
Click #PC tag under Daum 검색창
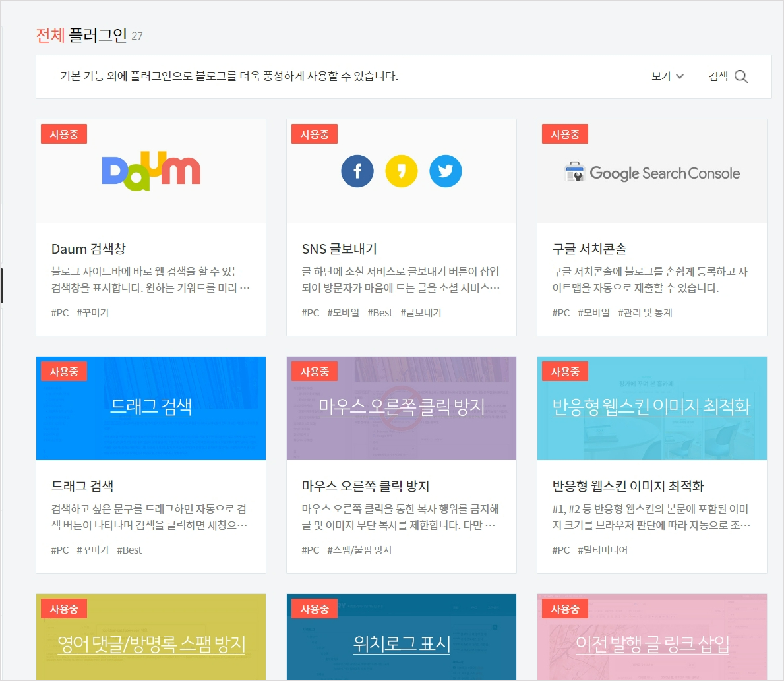60,313
